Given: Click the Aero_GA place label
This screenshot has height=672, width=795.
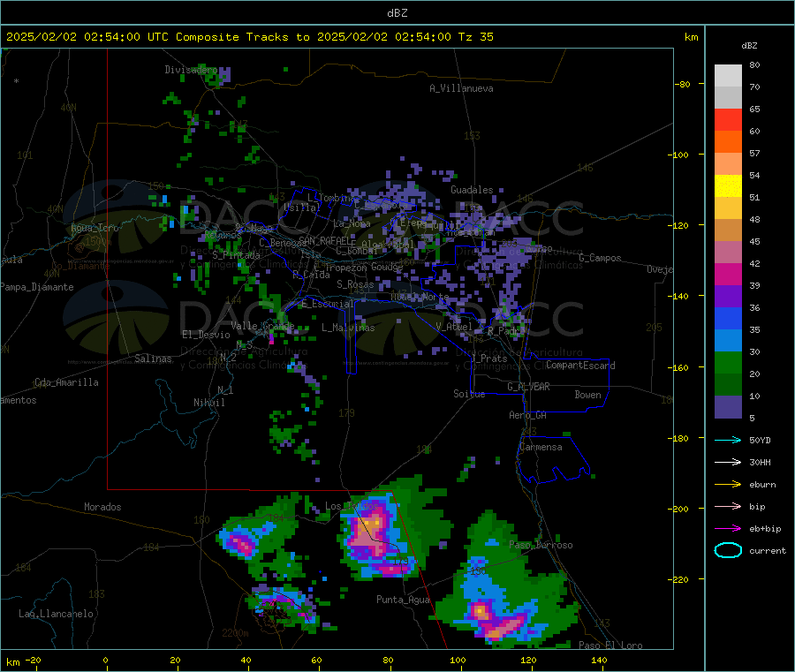Looking at the screenshot, I should point(527,415).
